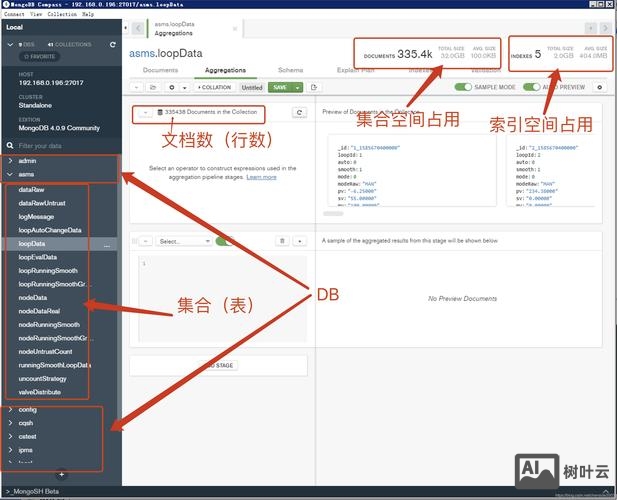Click the sidebar collapse arrow beside tabs
The height and width of the screenshot is (500, 617).
coord(126,28)
